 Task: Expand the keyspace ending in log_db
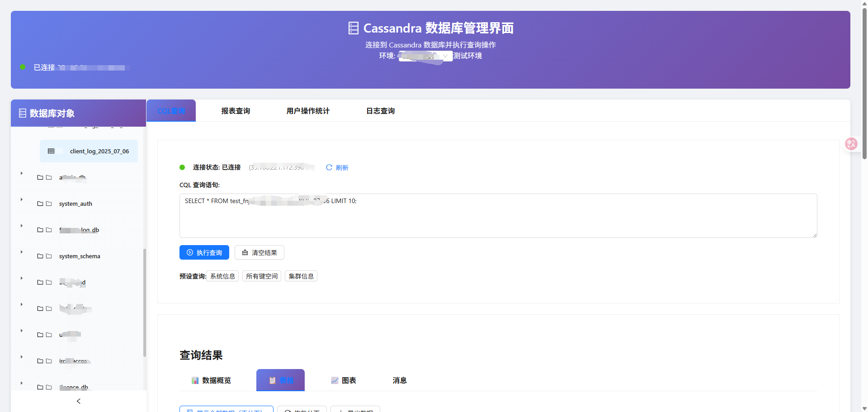coord(21,225)
